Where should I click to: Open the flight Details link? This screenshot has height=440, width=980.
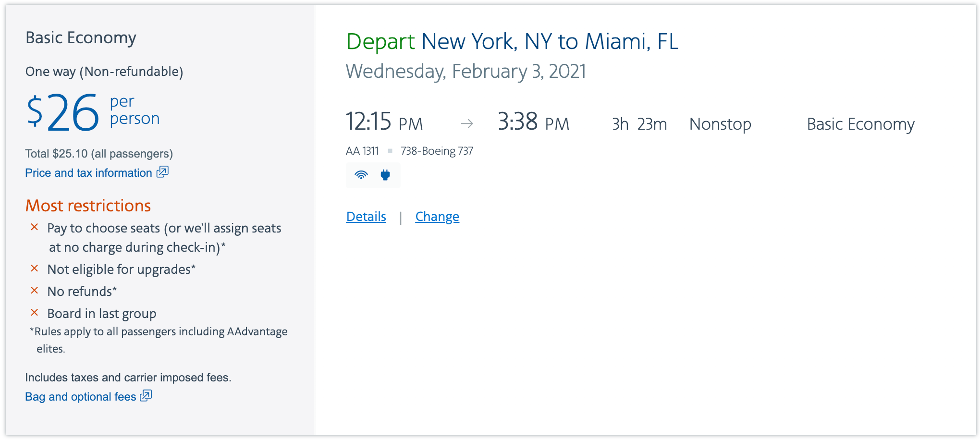(x=366, y=217)
